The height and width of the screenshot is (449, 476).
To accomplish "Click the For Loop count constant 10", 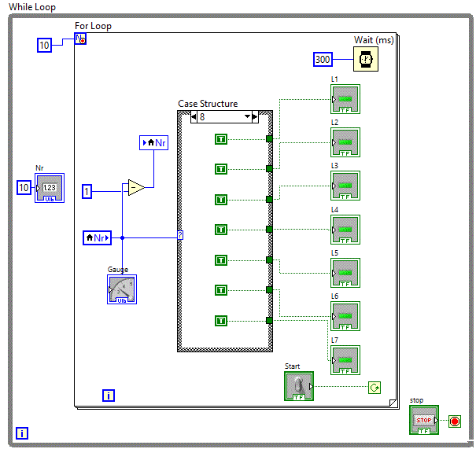I will coord(45,45).
